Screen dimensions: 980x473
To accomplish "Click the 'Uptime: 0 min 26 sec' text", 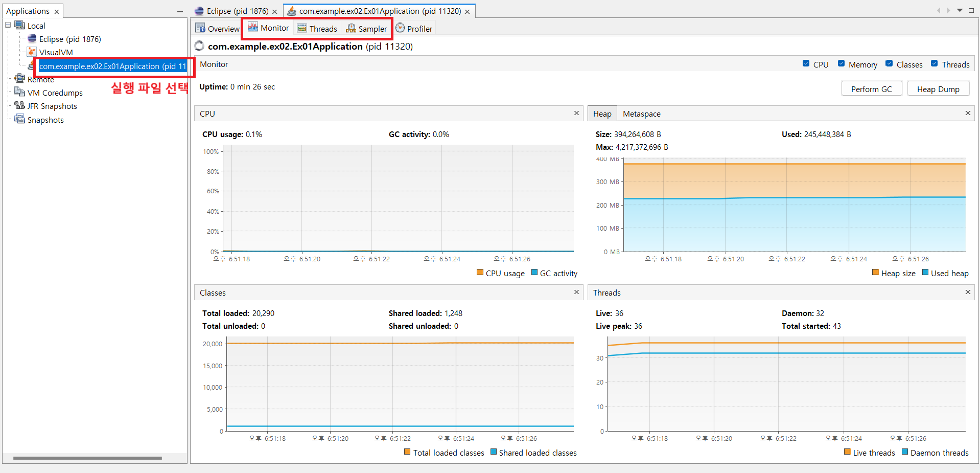I will (x=237, y=87).
